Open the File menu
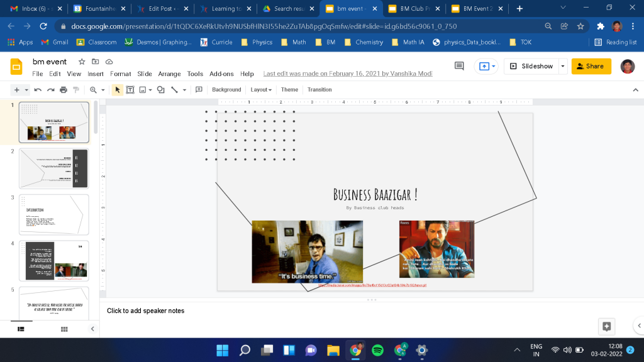 click(37, 74)
